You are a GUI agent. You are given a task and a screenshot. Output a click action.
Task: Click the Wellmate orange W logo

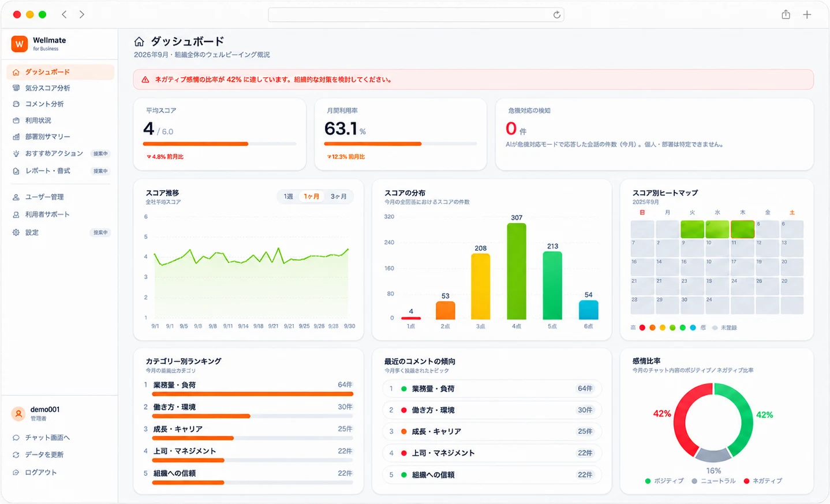[19, 44]
